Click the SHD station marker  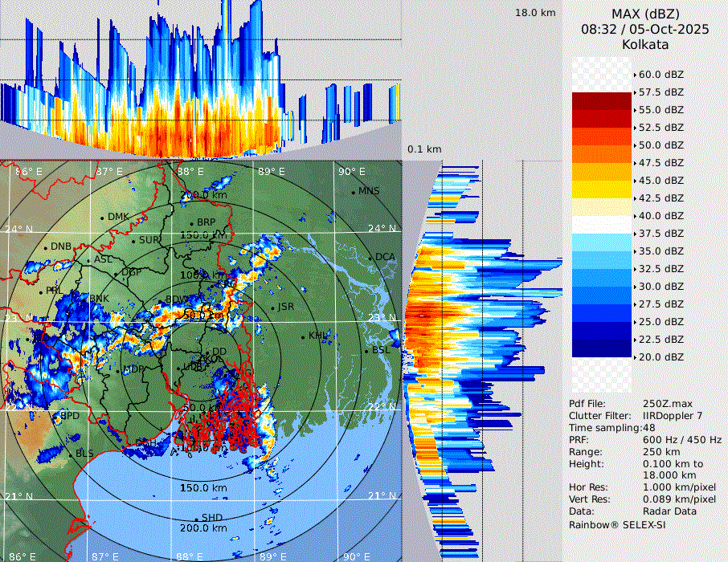point(196,518)
